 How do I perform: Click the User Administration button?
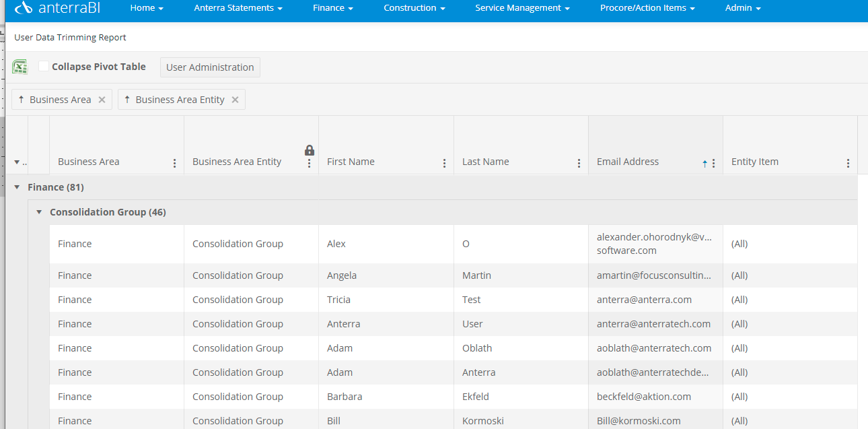210,67
